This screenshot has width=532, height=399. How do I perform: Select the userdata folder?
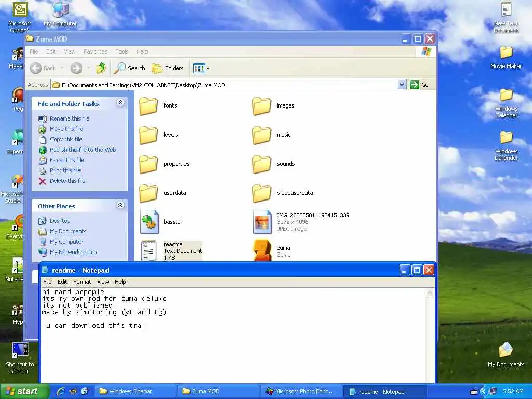pyautogui.click(x=149, y=193)
